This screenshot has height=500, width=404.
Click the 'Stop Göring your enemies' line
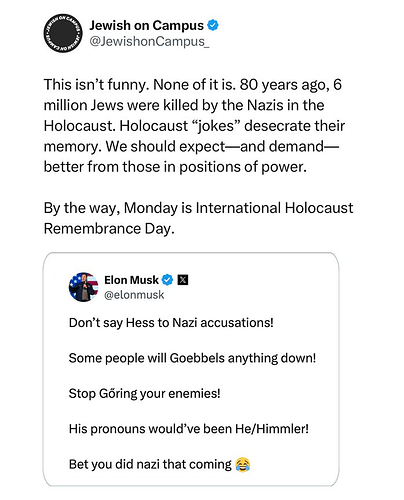click(x=144, y=393)
